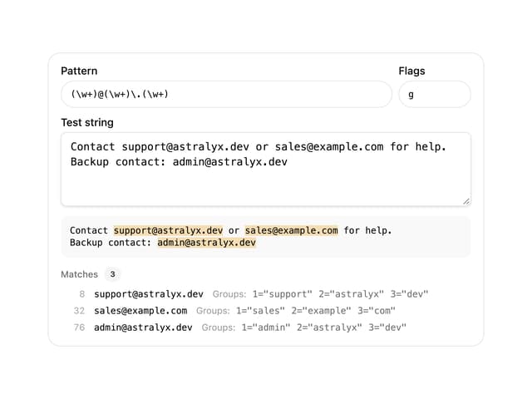The height and width of the screenshot is (399, 532).
Task: Grab the textarea resize handle
Action: [466, 201]
